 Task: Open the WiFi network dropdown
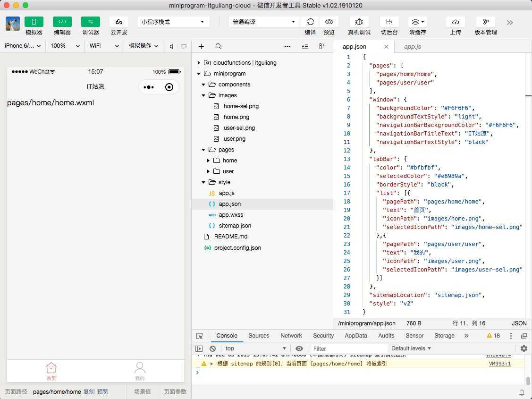tap(104, 46)
